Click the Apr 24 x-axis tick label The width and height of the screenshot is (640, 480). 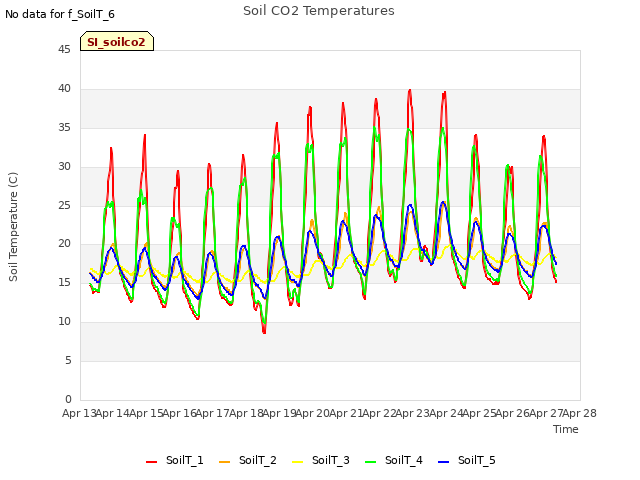click(x=446, y=413)
